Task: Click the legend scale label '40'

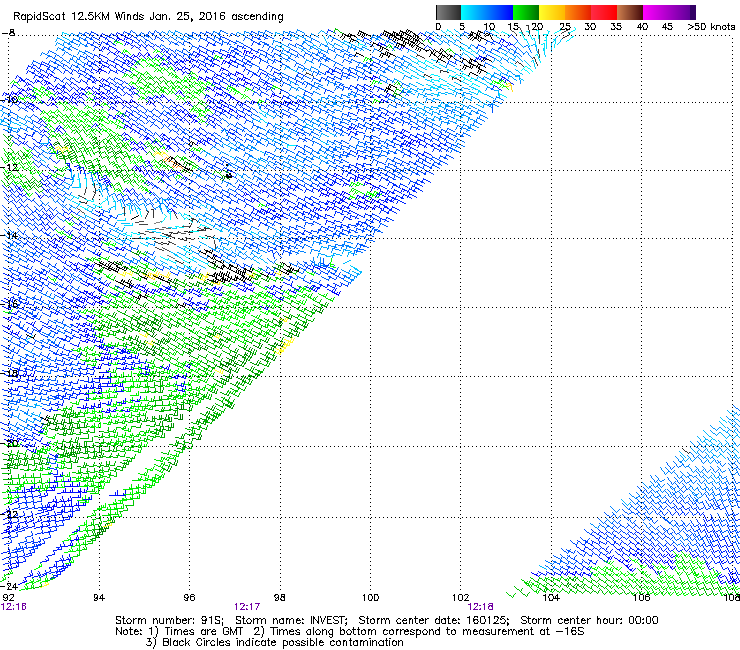Action: click(x=642, y=27)
